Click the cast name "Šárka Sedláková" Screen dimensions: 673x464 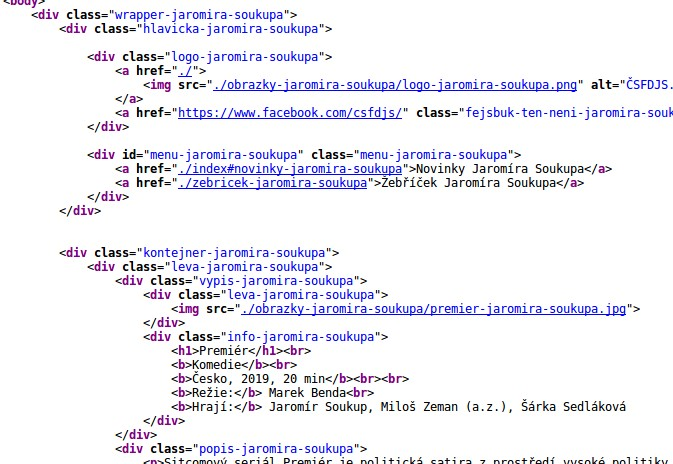click(574, 407)
